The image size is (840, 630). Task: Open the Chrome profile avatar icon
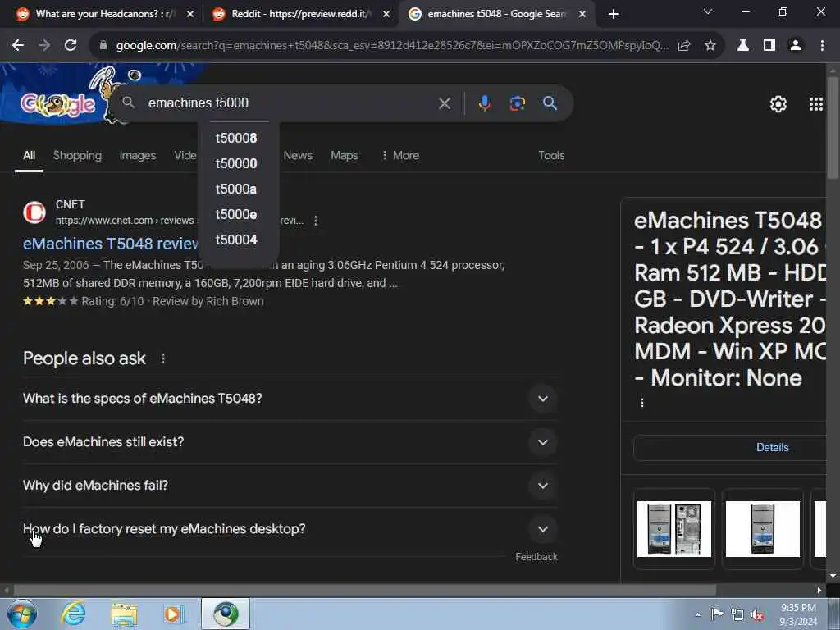tap(796, 46)
